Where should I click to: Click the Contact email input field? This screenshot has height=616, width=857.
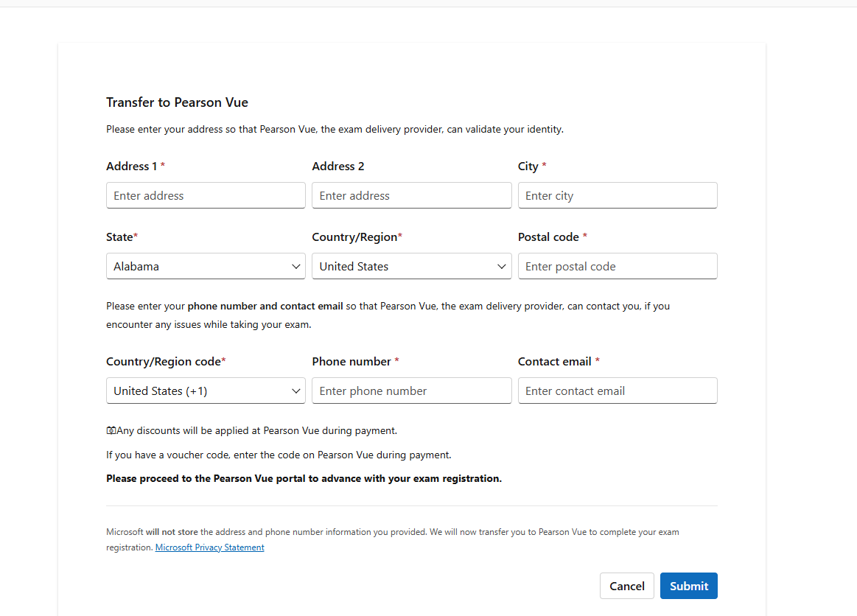618,391
